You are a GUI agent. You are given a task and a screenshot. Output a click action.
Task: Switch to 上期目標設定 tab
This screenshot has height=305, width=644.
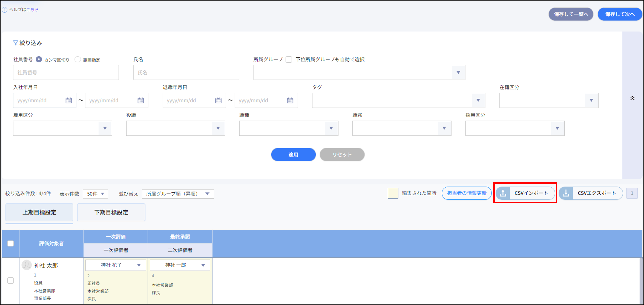tap(39, 212)
